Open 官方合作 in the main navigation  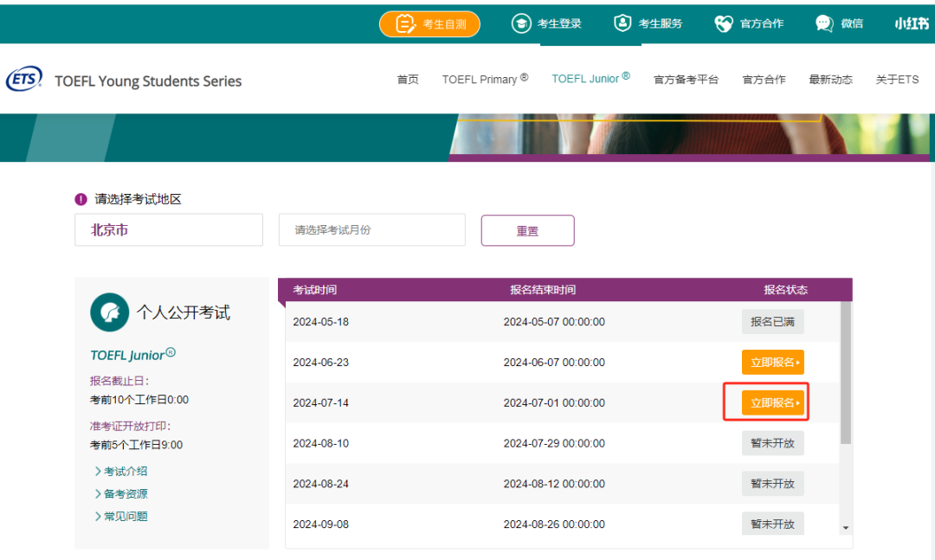[764, 80]
